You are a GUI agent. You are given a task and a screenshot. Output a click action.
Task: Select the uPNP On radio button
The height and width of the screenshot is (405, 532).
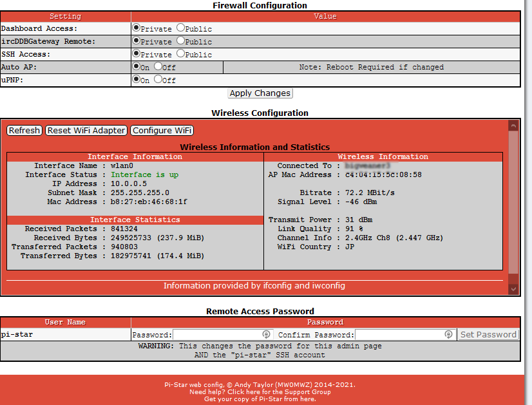[x=136, y=80]
